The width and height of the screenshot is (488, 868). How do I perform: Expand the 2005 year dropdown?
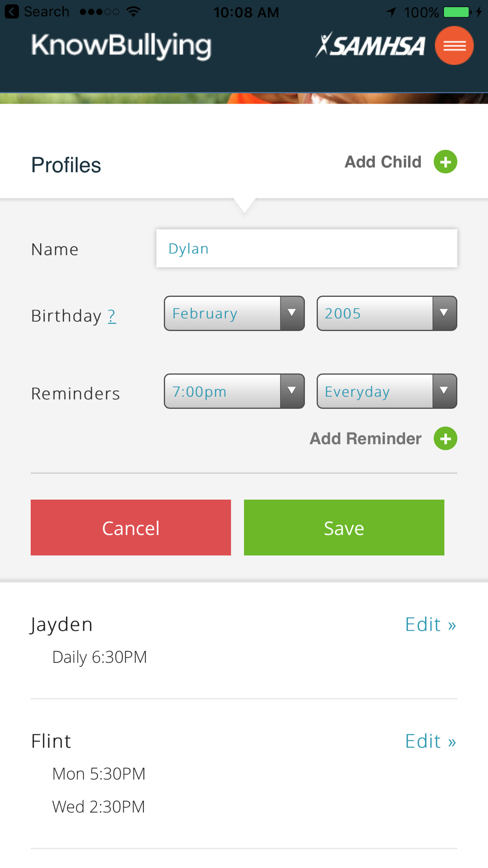(x=387, y=313)
